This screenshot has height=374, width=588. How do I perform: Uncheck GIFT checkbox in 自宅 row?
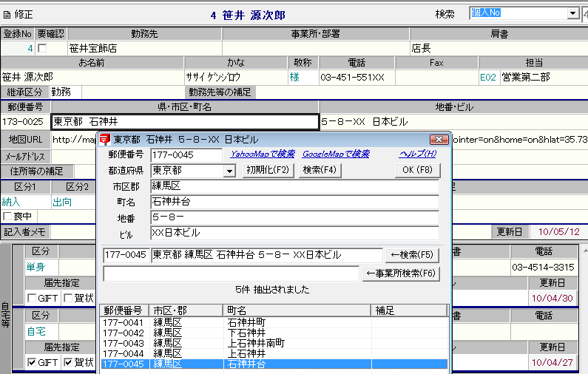pos(32,362)
